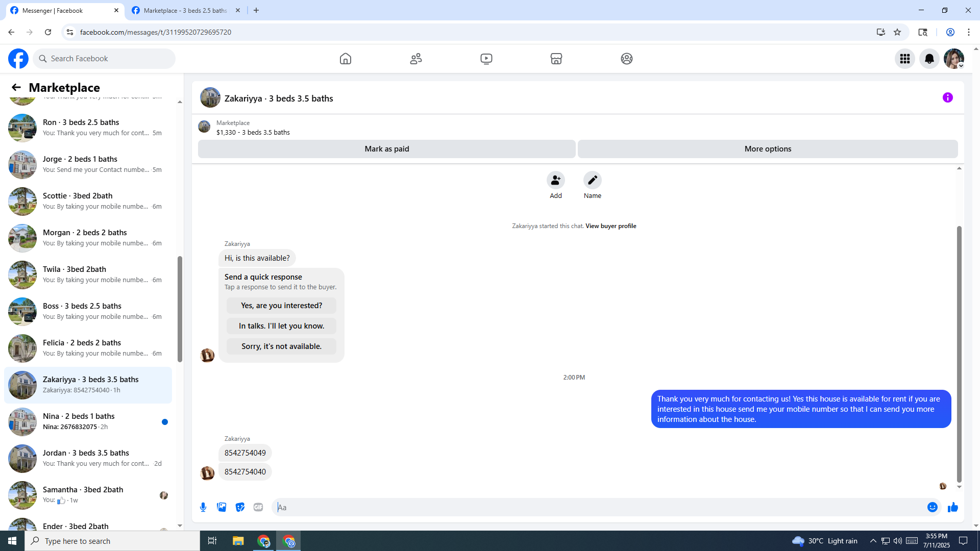This screenshot has height=551, width=980.
Task: Open the Jordan 3 beds 3.5 baths chat
Action: 88,458
